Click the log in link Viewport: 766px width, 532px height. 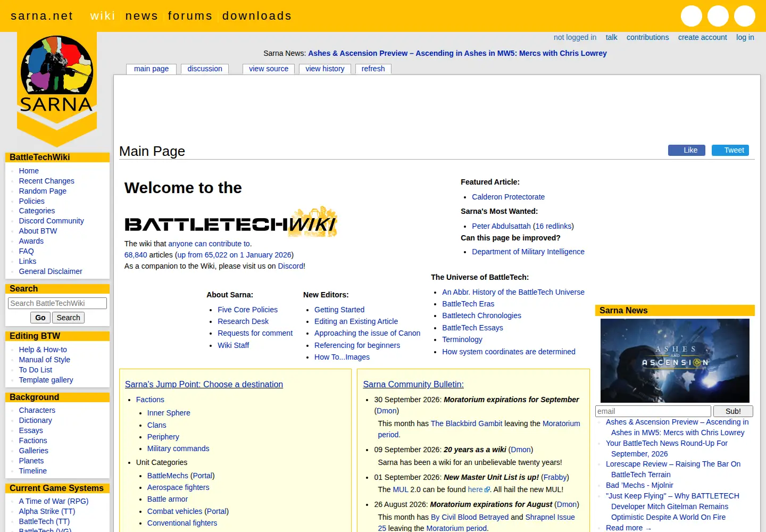pos(745,37)
